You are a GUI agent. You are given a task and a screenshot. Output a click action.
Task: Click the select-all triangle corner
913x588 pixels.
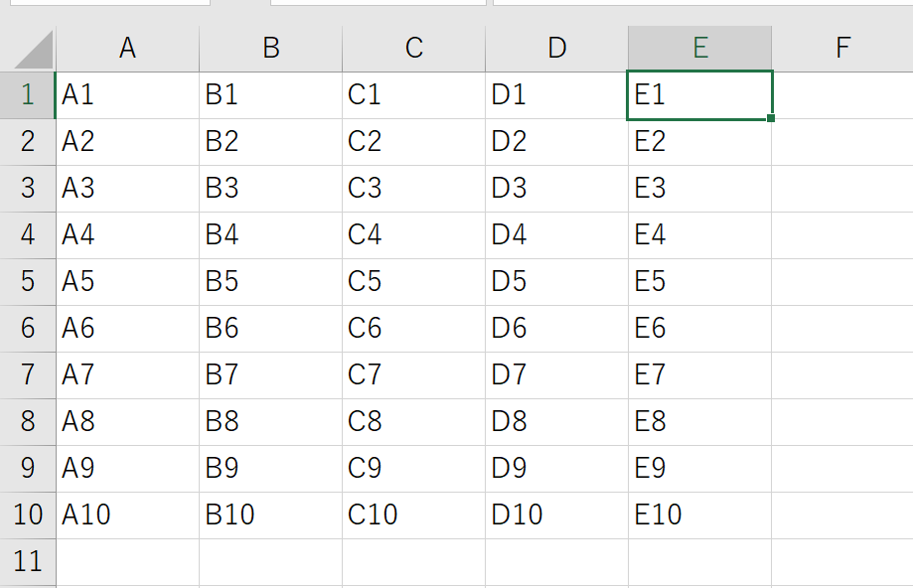pyautogui.click(x=33, y=50)
